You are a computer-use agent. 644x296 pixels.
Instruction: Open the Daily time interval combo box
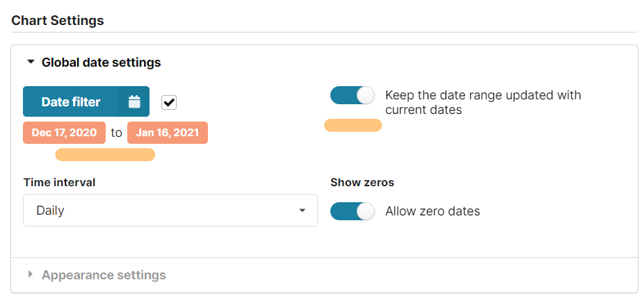[x=170, y=211]
